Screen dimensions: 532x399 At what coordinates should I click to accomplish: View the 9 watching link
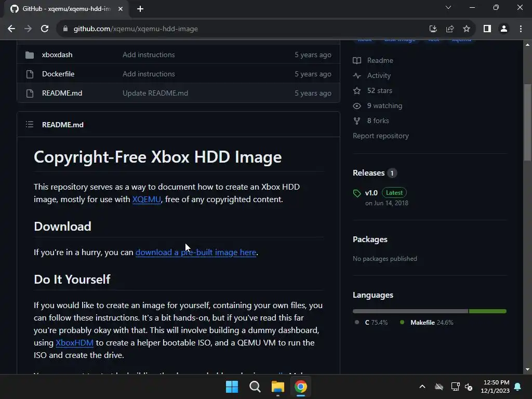click(384, 106)
